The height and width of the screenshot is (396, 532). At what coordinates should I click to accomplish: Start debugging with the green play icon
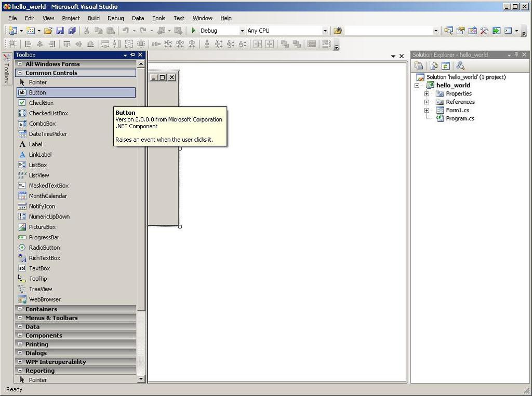[193, 31]
